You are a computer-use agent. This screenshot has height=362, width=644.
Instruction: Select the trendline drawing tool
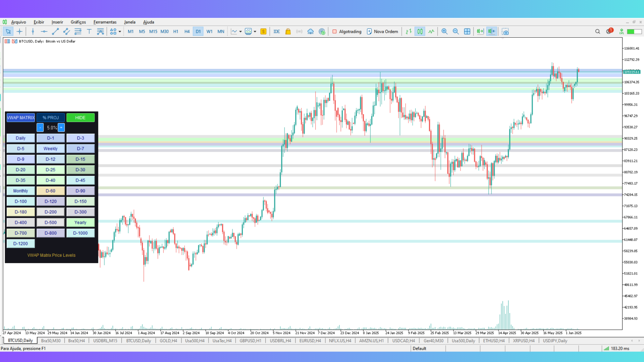pos(55,32)
